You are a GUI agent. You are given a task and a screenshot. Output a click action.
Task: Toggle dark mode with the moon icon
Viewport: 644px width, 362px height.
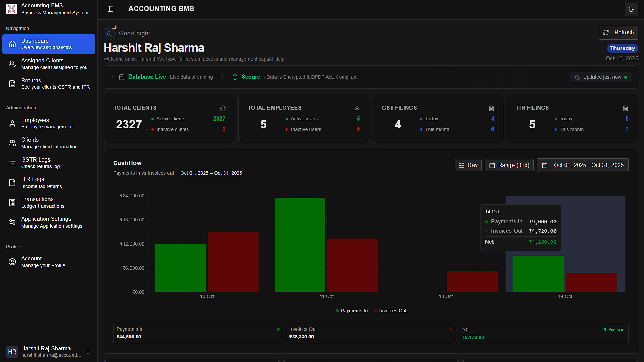tap(631, 9)
